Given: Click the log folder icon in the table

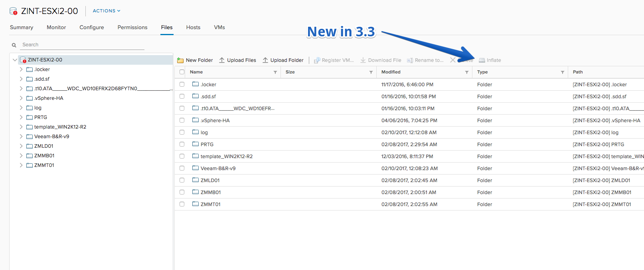Looking at the screenshot, I should 196,132.
